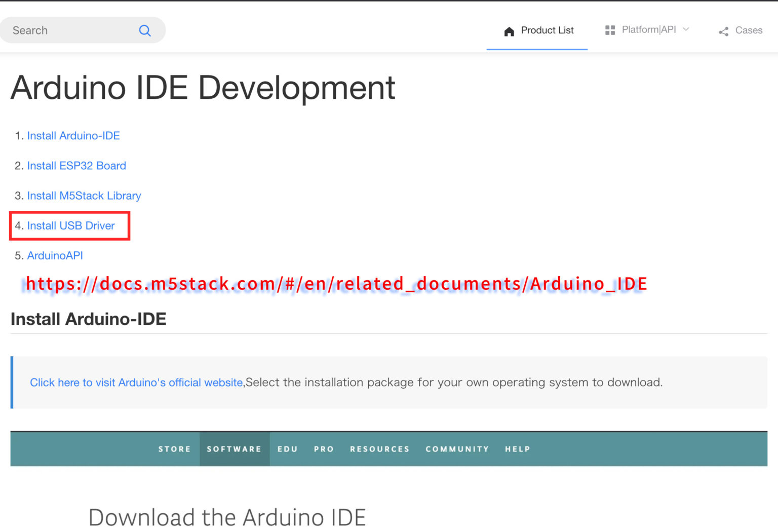Select the SOFTWARE tab in the teal navbar
778x532 pixels.
[235, 449]
